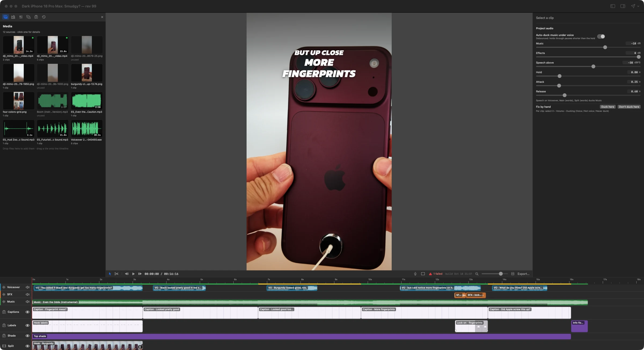The height and width of the screenshot is (350, 644).
Task: Open the captions quote-list panel icon
Action: (21, 17)
